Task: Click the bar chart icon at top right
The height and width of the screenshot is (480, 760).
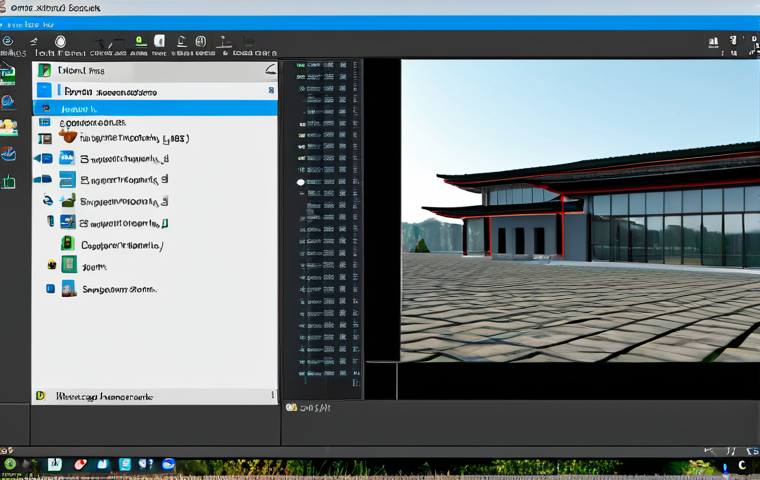Action: 713,42
